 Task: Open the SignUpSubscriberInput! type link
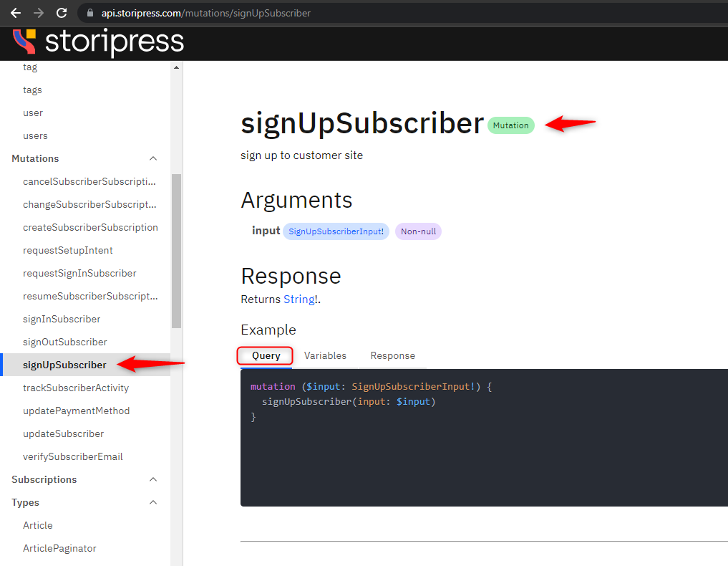(336, 231)
